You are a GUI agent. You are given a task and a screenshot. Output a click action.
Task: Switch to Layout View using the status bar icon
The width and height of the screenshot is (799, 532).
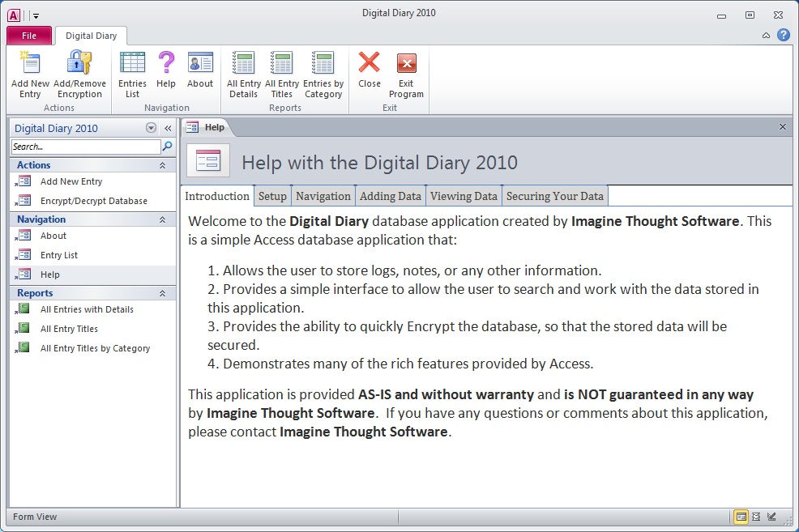click(x=756, y=517)
